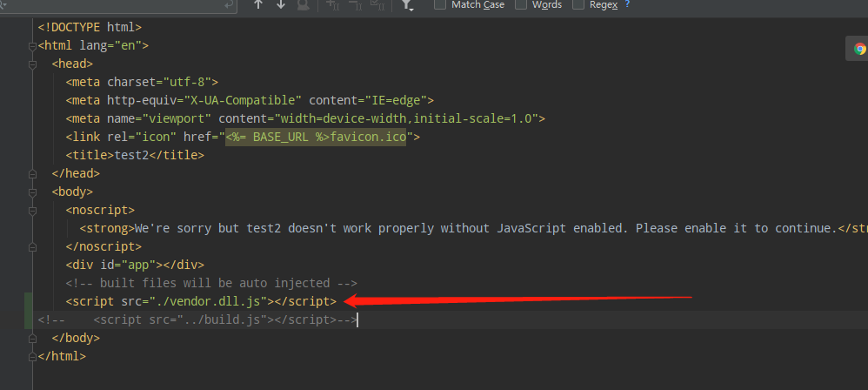
Task: Click the BASE_URL favicon.ico href value
Action: coord(316,137)
